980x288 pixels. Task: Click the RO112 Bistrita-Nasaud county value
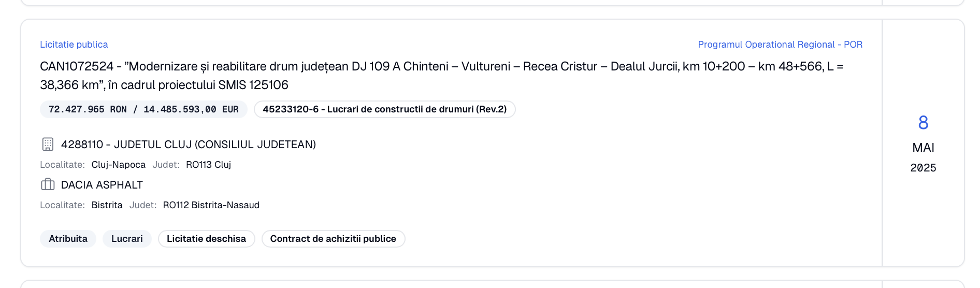coord(211,205)
